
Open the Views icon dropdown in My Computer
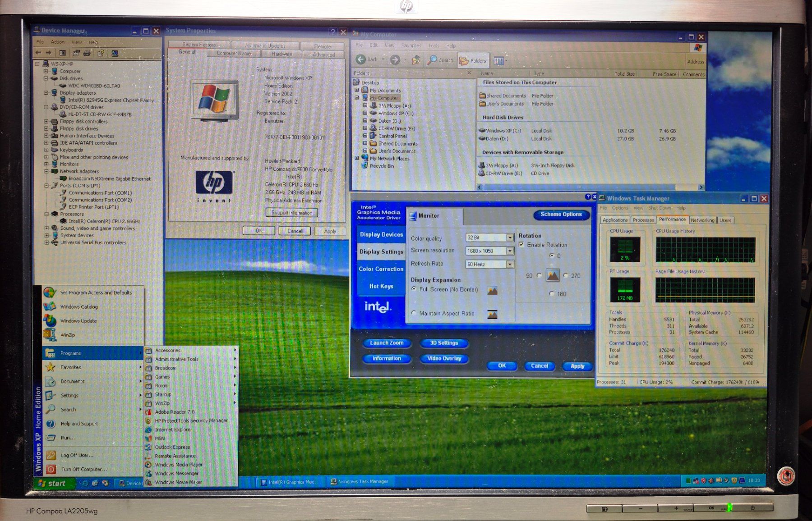(x=500, y=60)
